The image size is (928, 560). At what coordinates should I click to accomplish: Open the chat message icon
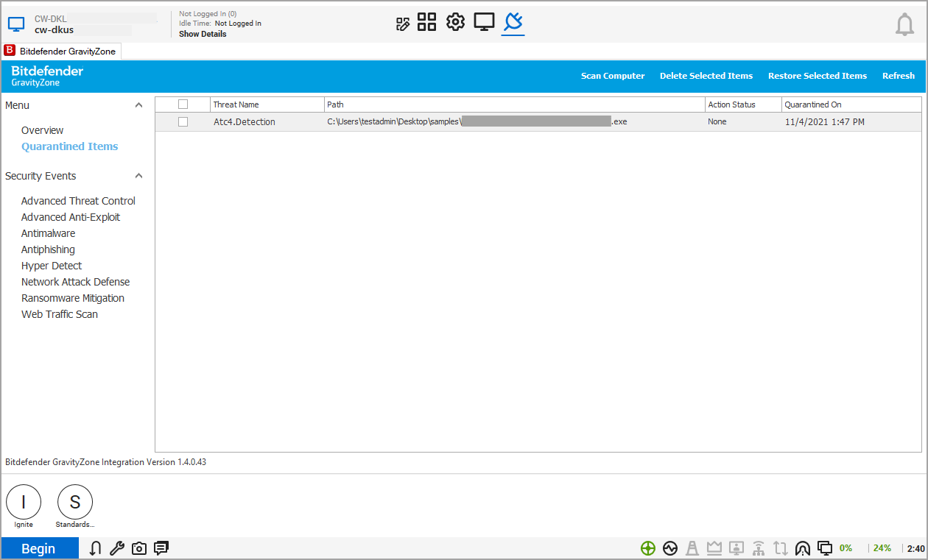[161, 548]
